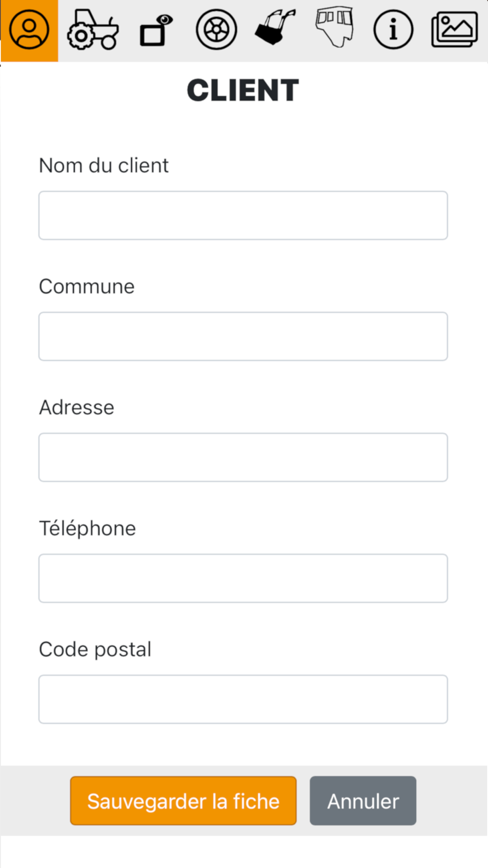
Task: Click the CLIENT page heading
Action: (x=243, y=91)
